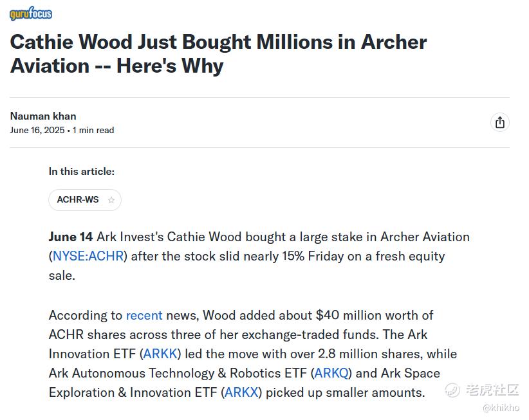Click the @khikho watermark handle
Image resolution: width=529 pixels, height=420 pixels.
click(501, 407)
